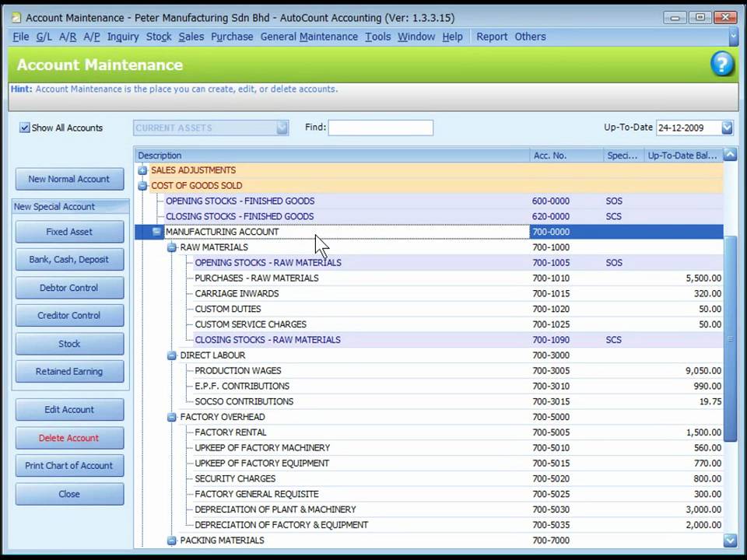The width and height of the screenshot is (747, 560).
Task: Click Debtor Control button
Action: (69, 288)
